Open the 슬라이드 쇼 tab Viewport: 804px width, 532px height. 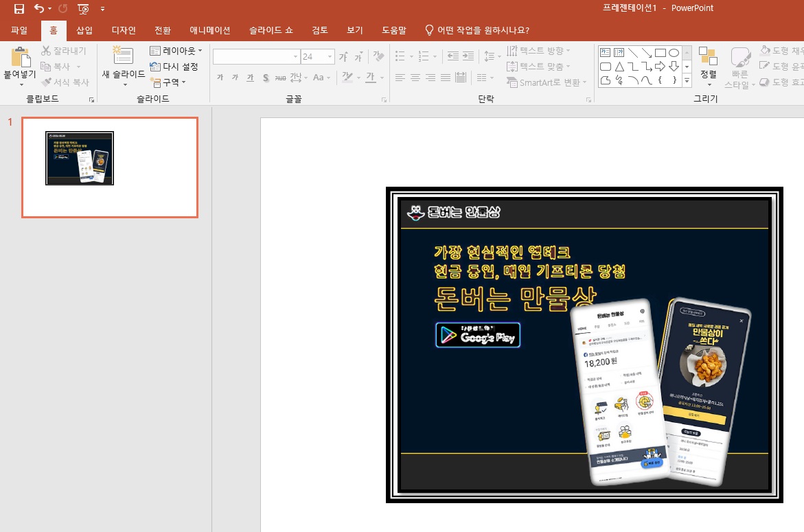tap(271, 30)
